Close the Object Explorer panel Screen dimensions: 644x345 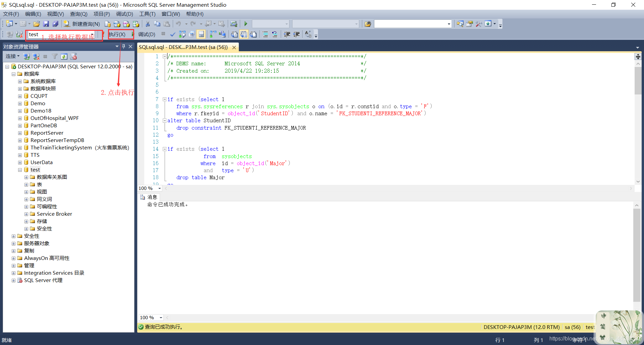click(130, 47)
